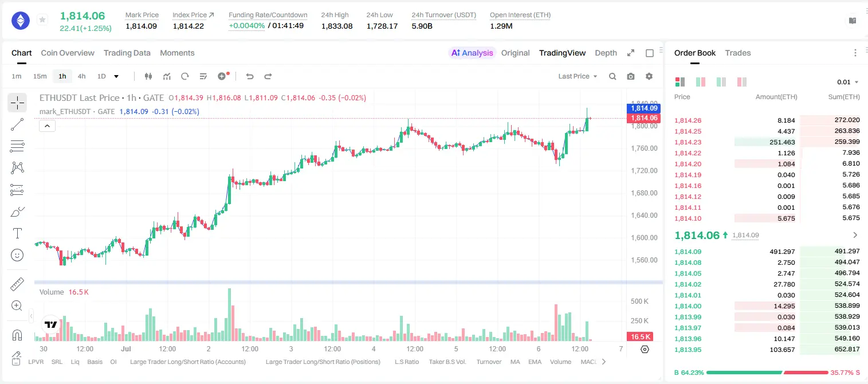Switch to the Trades tab
This screenshot has width=868, height=384.
738,53
